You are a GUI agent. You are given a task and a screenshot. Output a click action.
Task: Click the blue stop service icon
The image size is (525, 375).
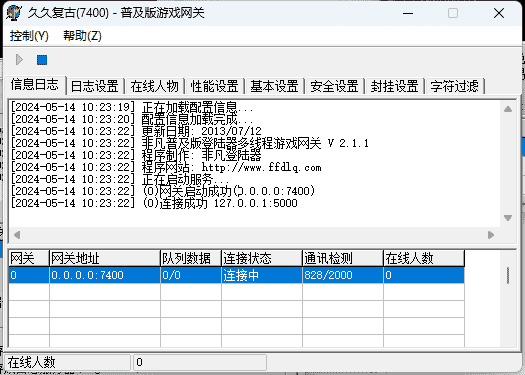[42, 60]
